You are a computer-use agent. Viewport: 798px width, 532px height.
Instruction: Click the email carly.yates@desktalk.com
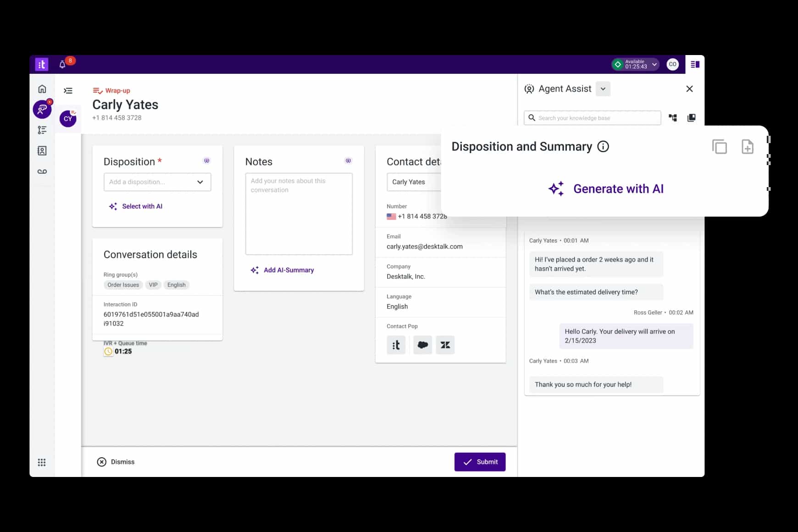[x=425, y=247]
